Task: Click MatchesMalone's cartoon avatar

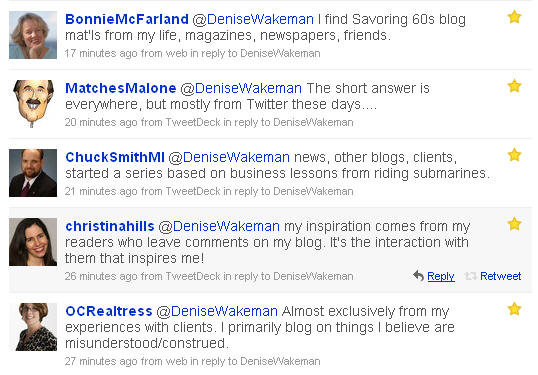Action: [33, 104]
